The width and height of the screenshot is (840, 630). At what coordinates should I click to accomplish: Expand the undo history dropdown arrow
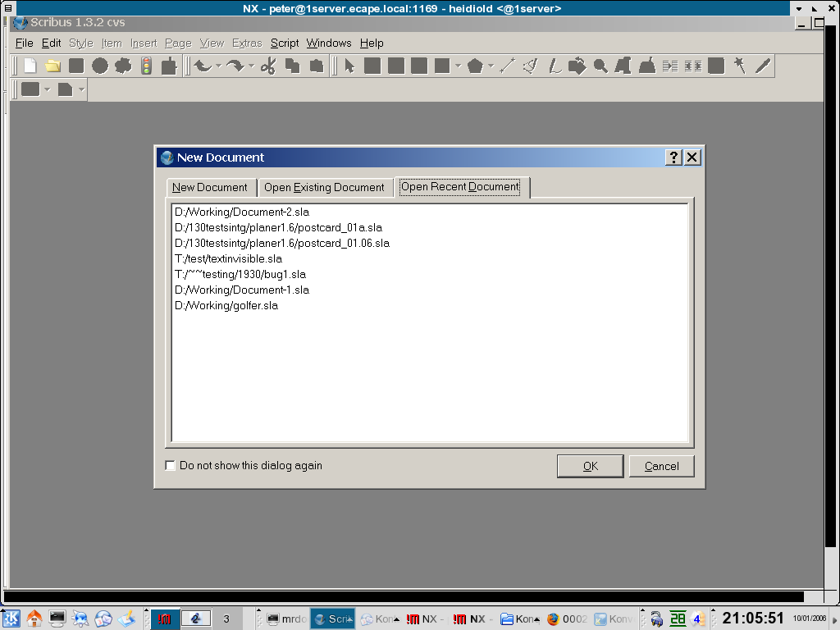pos(218,66)
